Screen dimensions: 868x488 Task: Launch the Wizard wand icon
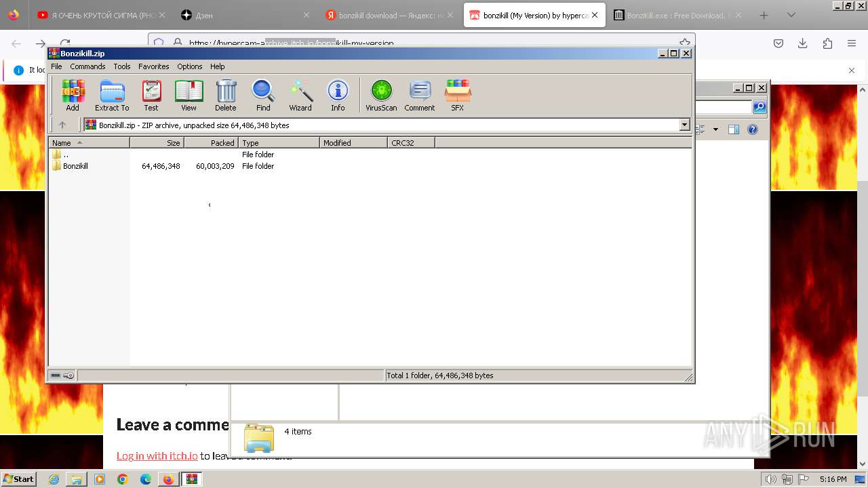(x=300, y=95)
